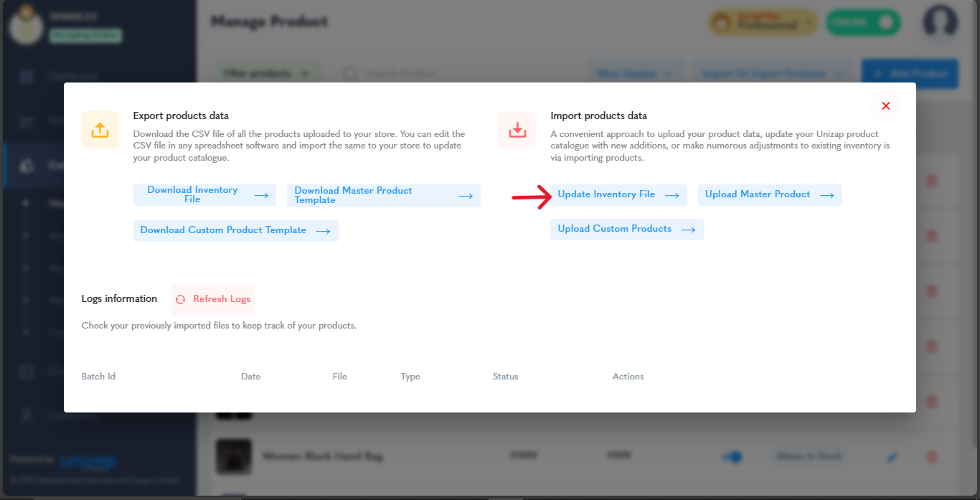The width and height of the screenshot is (980, 500).
Task: Click Download Custom Product Template button
Action: click(236, 231)
